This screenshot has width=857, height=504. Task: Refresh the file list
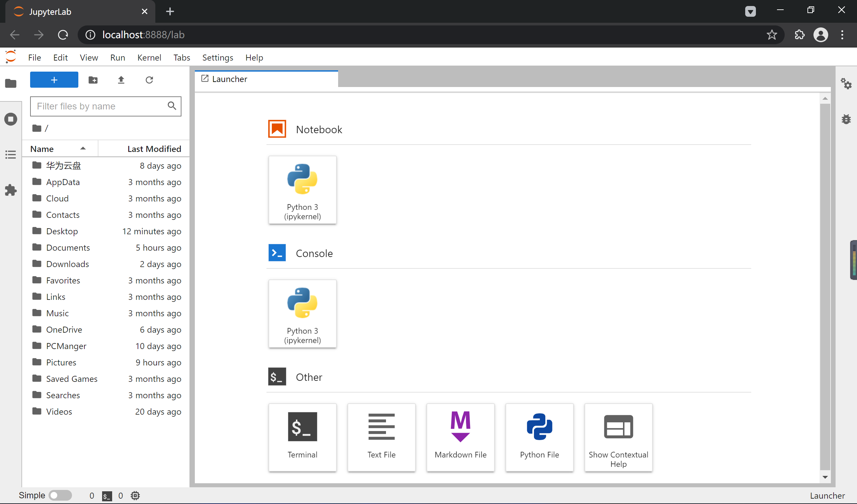pos(149,80)
